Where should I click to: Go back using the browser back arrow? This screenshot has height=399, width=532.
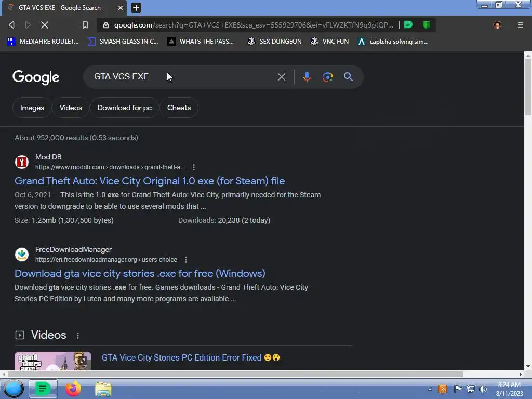coord(11,25)
